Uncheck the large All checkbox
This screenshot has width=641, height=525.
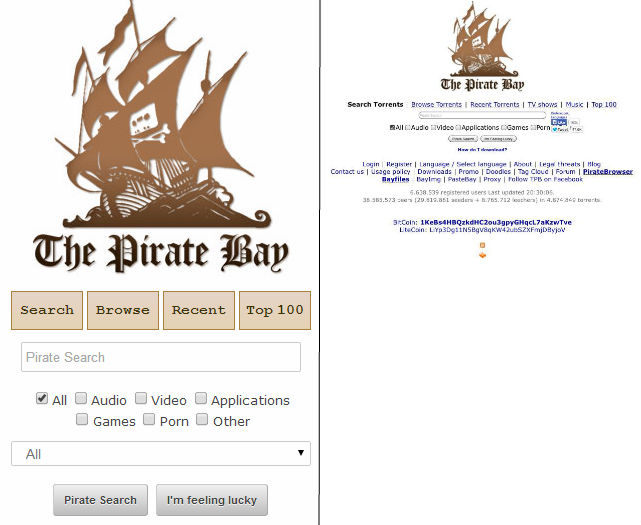pyautogui.click(x=42, y=398)
